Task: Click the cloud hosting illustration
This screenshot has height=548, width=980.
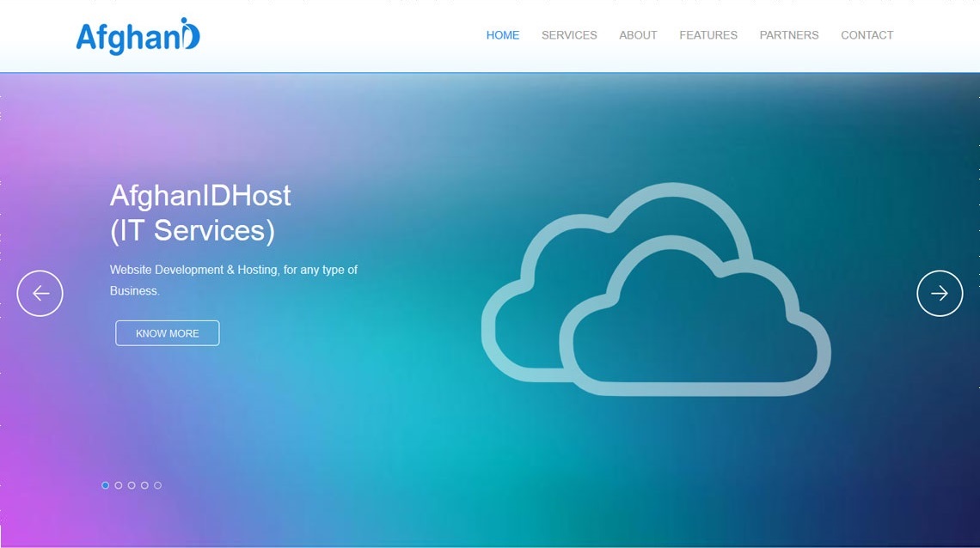Action: click(x=656, y=289)
